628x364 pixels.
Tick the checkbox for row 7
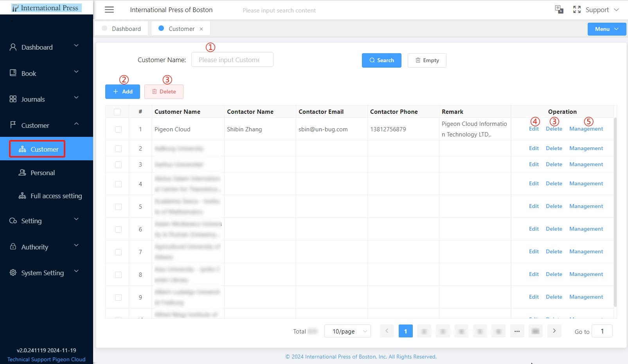coord(118,252)
